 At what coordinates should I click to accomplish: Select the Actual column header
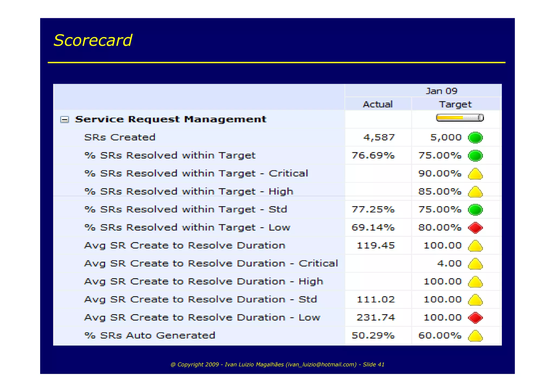tap(378, 104)
